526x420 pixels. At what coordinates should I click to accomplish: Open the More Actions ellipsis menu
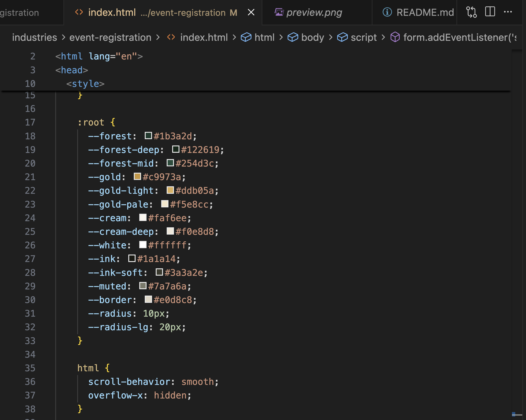click(508, 12)
